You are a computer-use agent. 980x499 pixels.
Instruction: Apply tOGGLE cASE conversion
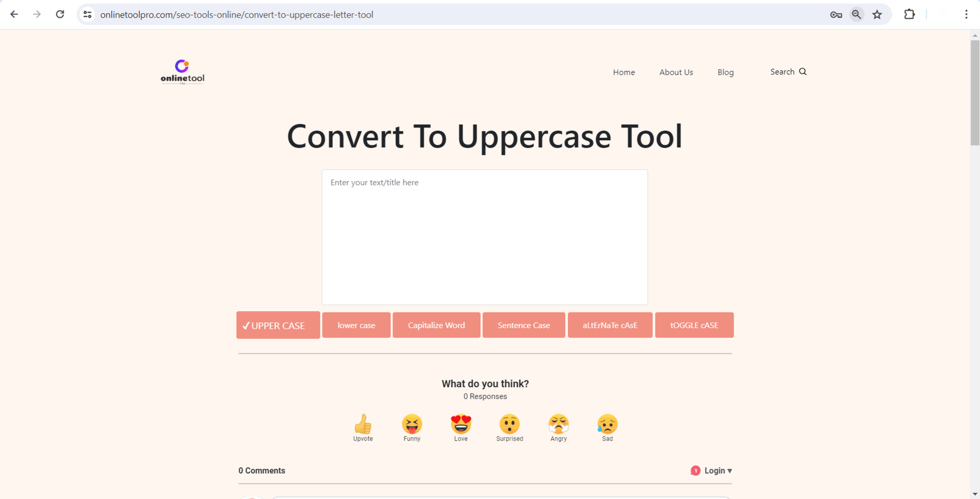[694, 325]
